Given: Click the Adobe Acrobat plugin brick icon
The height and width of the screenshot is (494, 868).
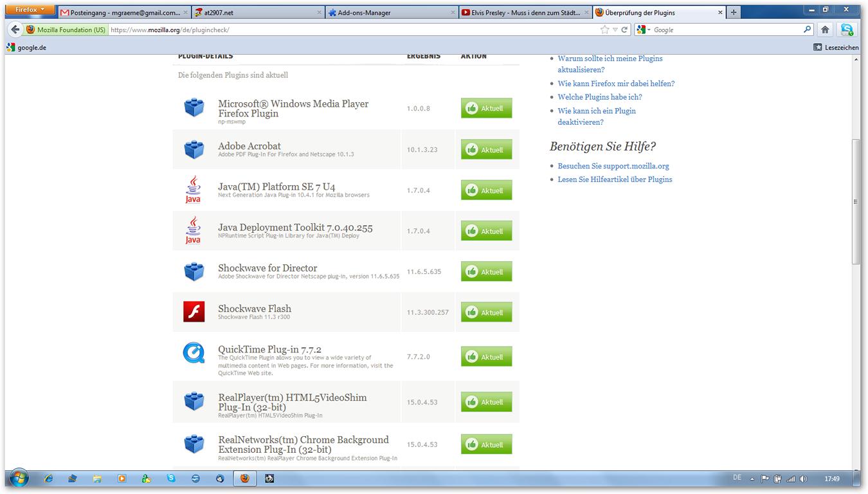Looking at the screenshot, I should point(194,149).
